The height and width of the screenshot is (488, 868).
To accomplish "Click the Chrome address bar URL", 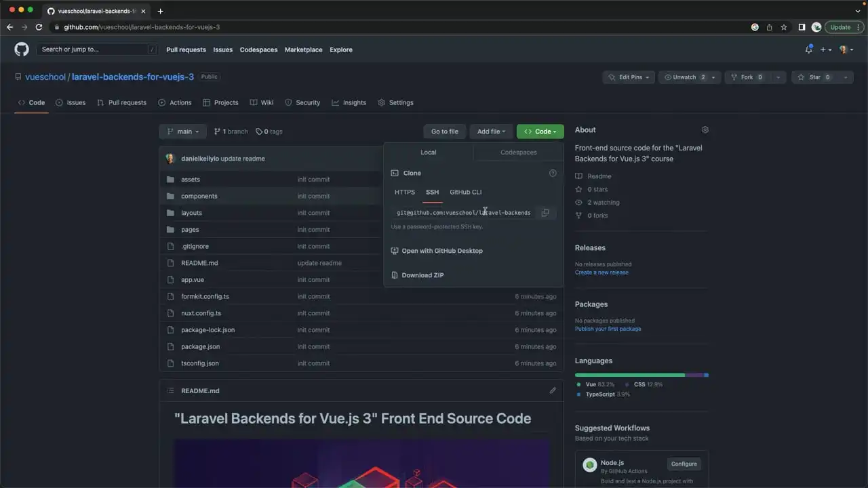I will (x=142, y=27).
